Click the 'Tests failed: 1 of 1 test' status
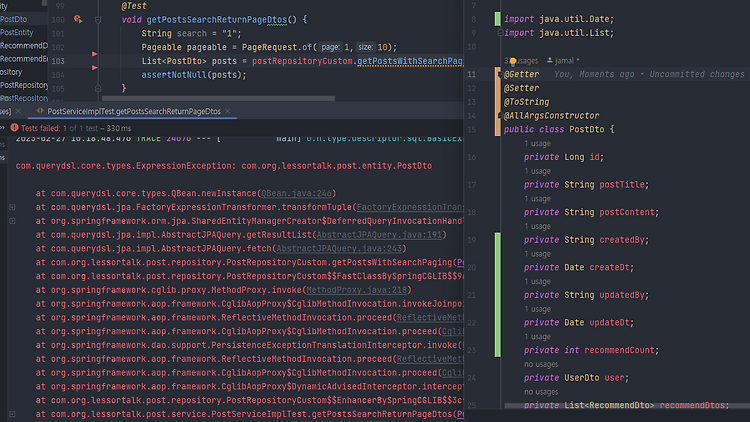The height and width of the screenshot is (422, 750). (x=76, y=128)
